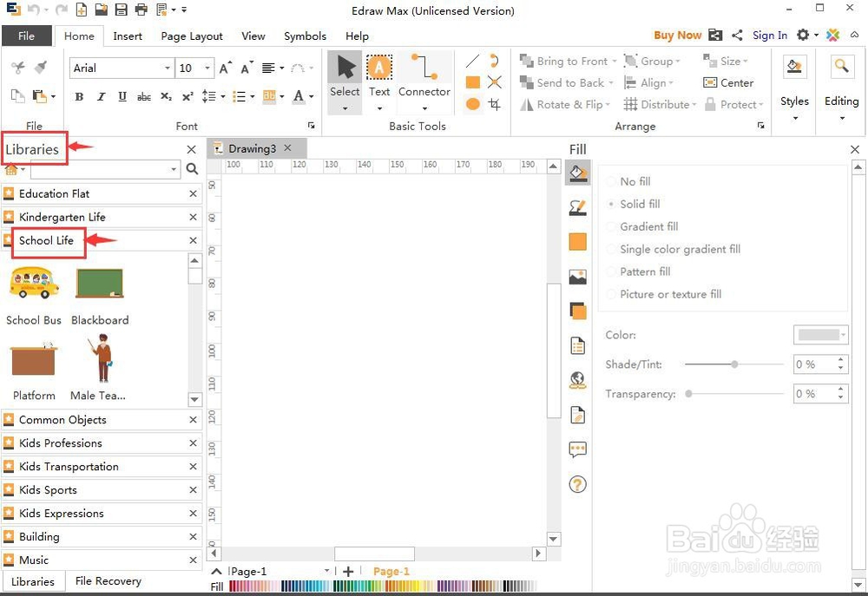Switch to the Insert ribbon tab
The image size is (868, 596).
point(128,36)
